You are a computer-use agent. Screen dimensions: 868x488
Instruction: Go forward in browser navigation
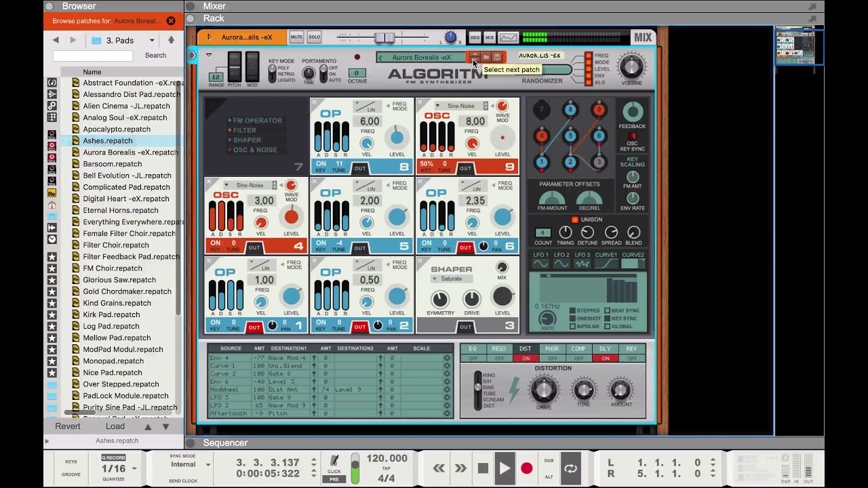(73, 41)
